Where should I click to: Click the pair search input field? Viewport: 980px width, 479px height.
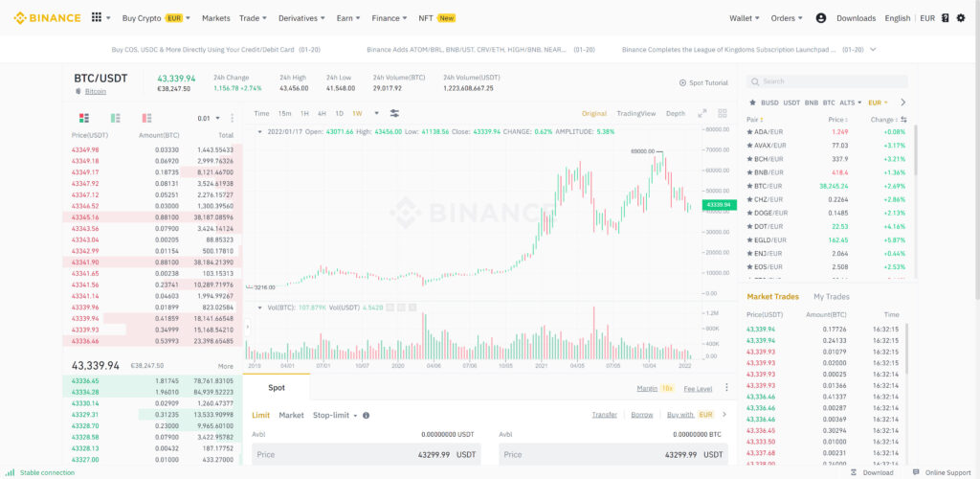click(828, 81)
